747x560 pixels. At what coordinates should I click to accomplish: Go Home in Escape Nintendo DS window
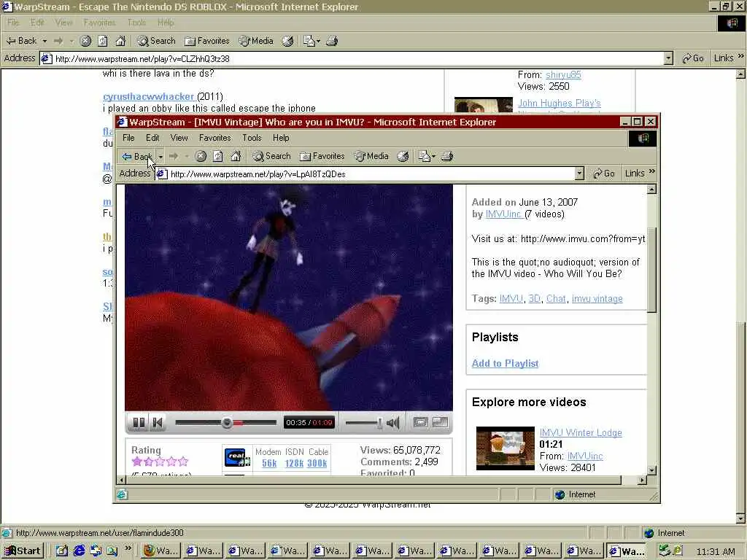pyautogui.click(x=120, y=41)
